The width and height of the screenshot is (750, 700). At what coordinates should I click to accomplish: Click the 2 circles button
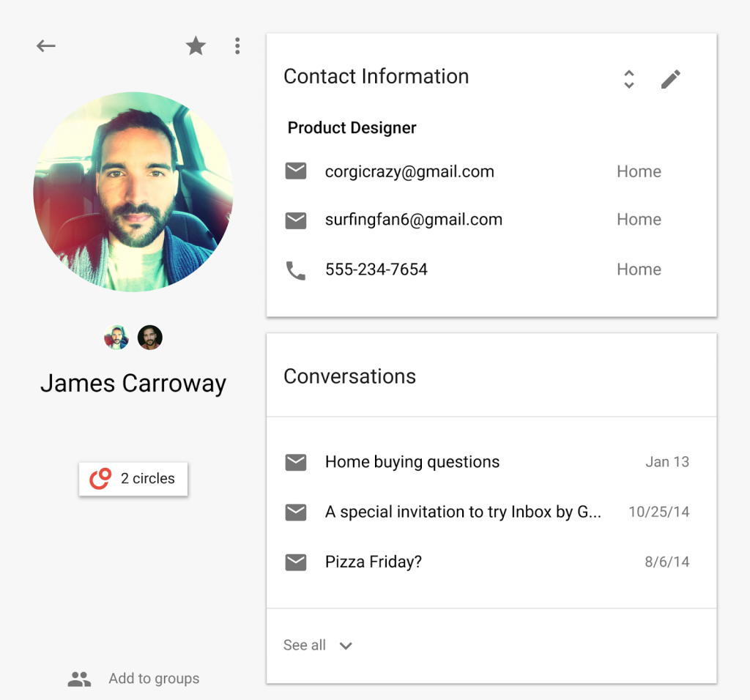click(133, 478)
